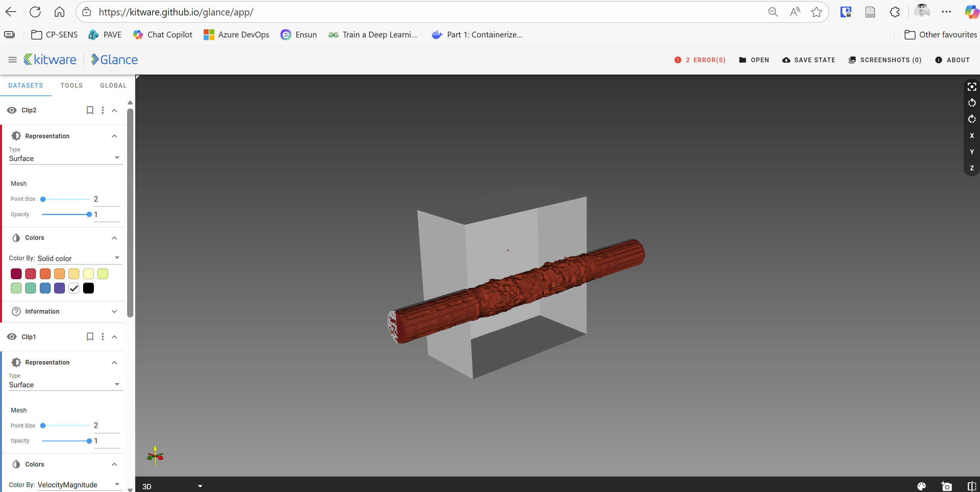The width and height of the screenshot is (980, 492).
Task: Take a screenshot with camera icon
Action: [946, 486]
